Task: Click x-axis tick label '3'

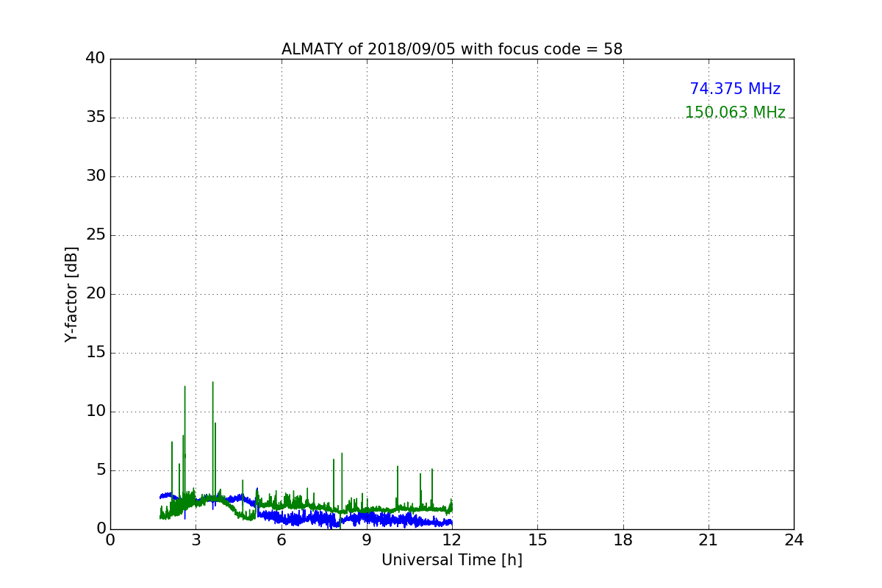Action: click(x=196, y=540)
